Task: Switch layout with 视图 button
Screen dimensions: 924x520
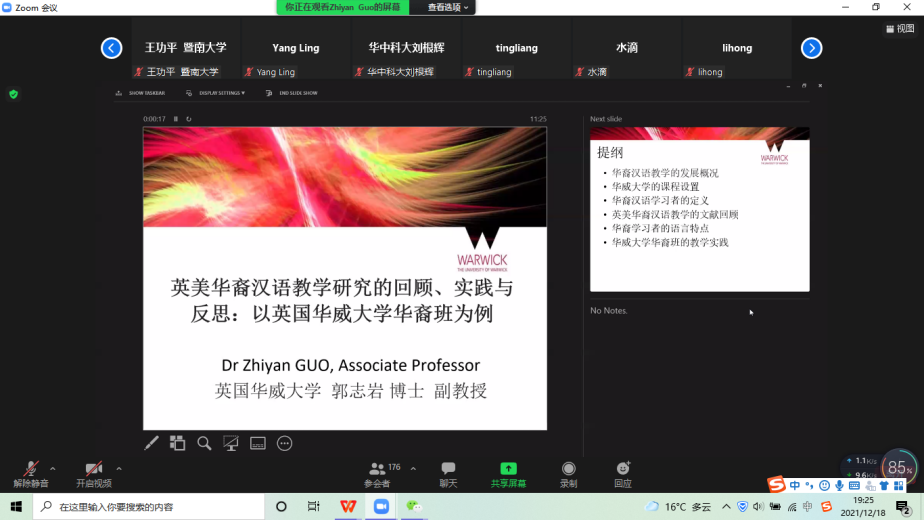Action: (899, 29)
